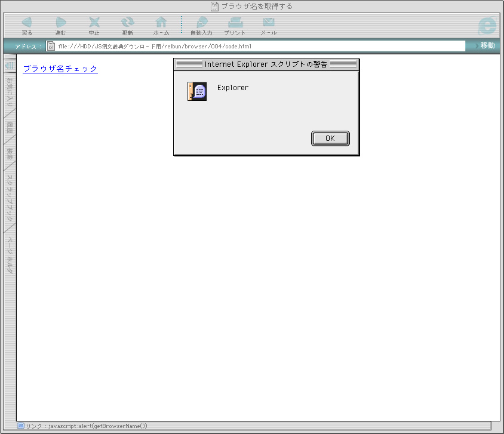Click the document icon in window title

(x=214, y=7)
